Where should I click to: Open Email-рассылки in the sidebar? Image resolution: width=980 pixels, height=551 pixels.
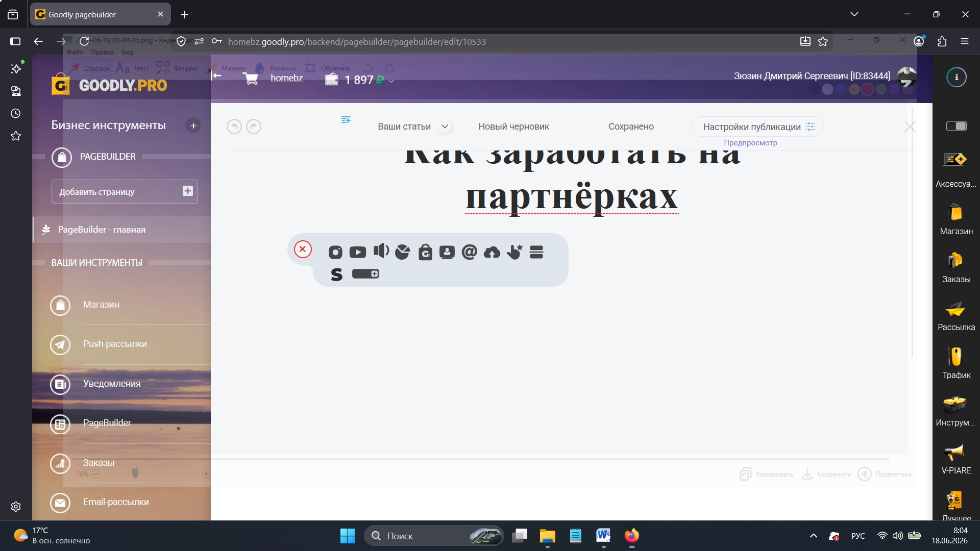pos(116,502)
